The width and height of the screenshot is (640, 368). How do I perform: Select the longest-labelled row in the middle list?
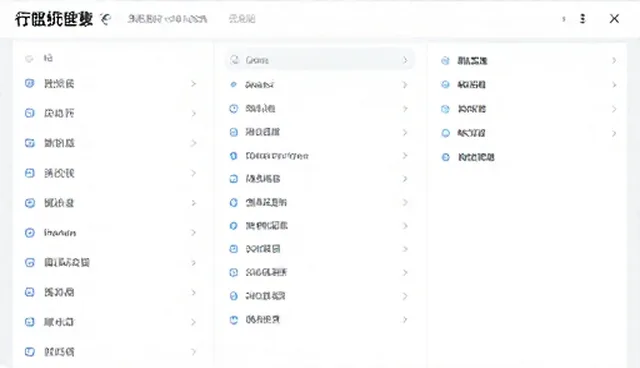pyautogui.click(x=320, y=156)
